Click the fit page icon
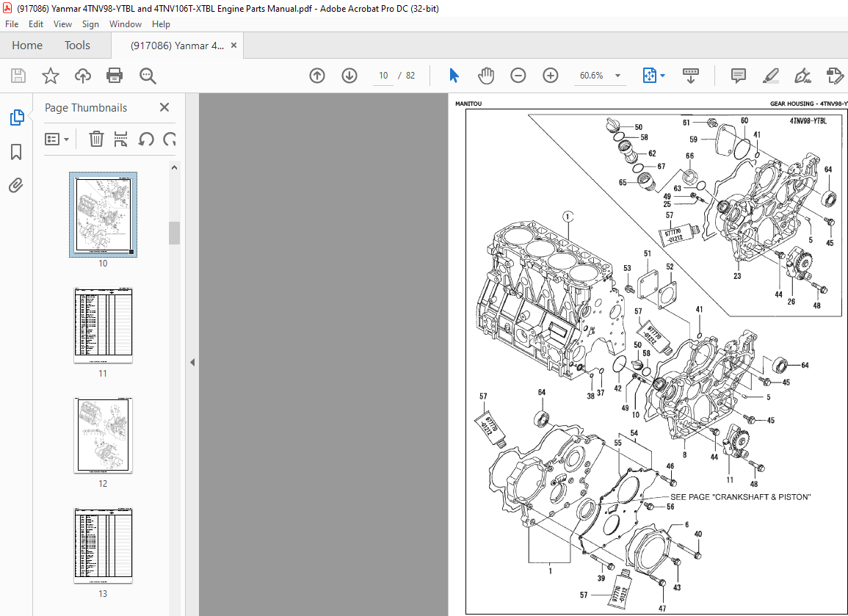Screen dimensions: 848x616 (x=649, y=76)
